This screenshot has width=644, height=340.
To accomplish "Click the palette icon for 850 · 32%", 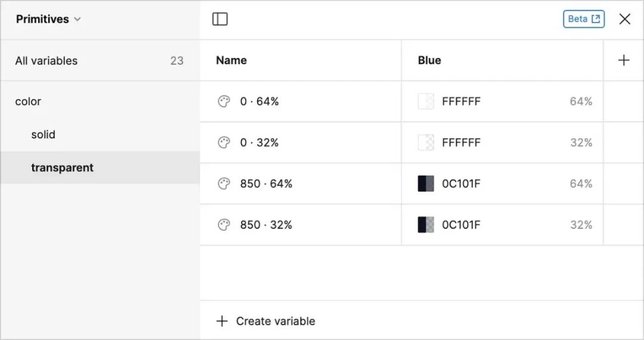I will click(224, 225).
